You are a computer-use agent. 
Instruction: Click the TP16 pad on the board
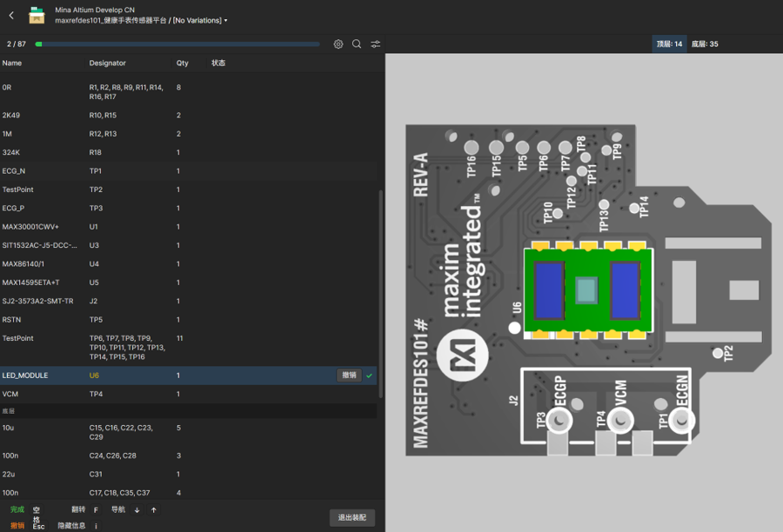472,148
